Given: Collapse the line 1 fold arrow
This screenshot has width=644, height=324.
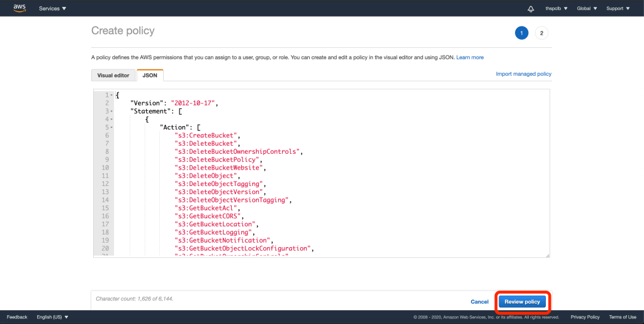Looking at the screenshot, I should click(111, 95).
